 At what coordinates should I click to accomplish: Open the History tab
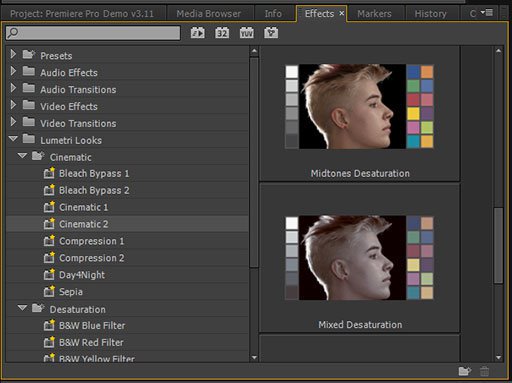point(430,14)
